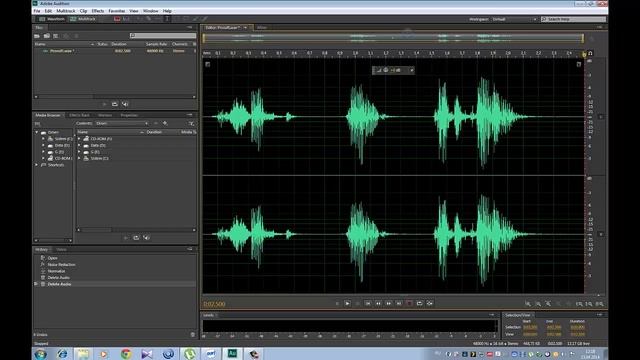Image resolution: width=640 pixels, height=360 pixels.
Task: Open the Contents: Drives dropdown
Action: point(122,123)
